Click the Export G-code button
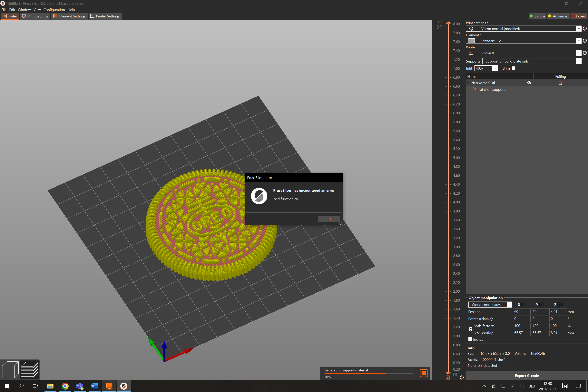The width and height of the screenshot is (588, 392). pos(526,376)
